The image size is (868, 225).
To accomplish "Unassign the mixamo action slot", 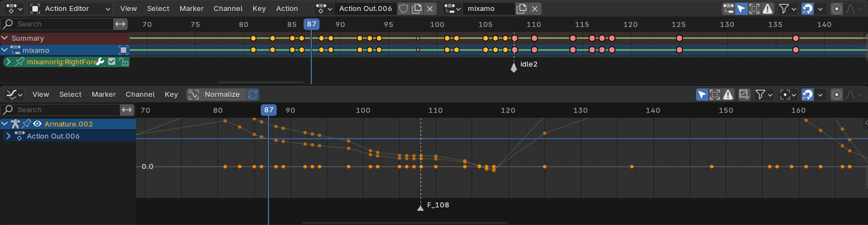I will [535, 8].
